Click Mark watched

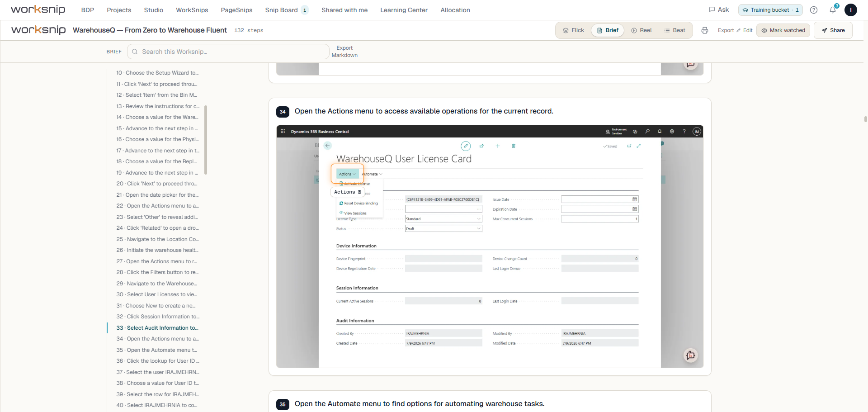pos(783,30)
